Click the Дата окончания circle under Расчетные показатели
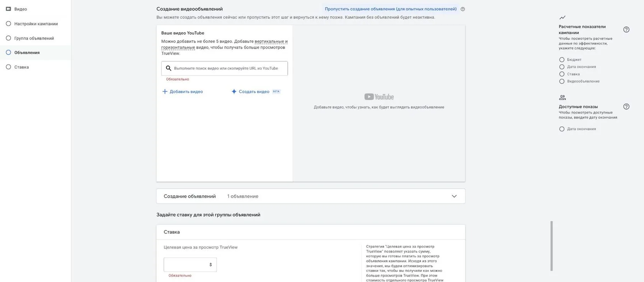The width and height of the screenshot is (644, 282). 562,67
